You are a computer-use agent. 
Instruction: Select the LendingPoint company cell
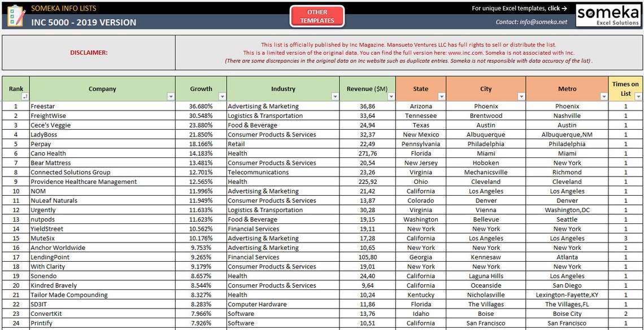[102, 257]
